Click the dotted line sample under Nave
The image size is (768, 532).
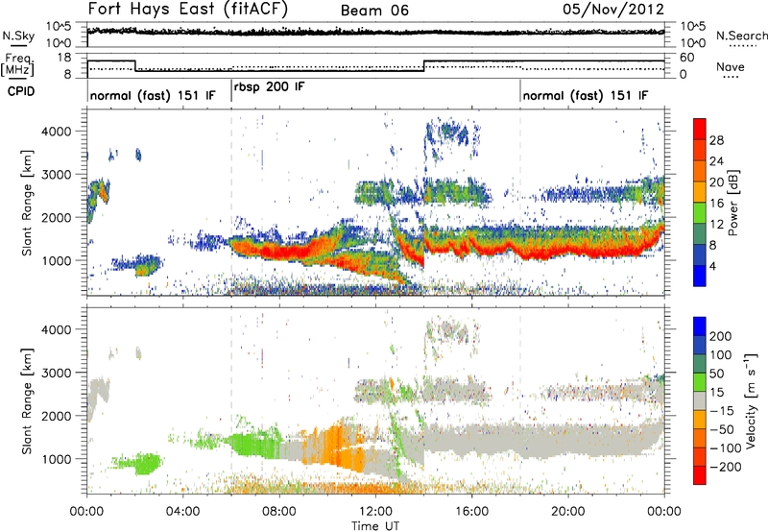(x=732, y=77)
